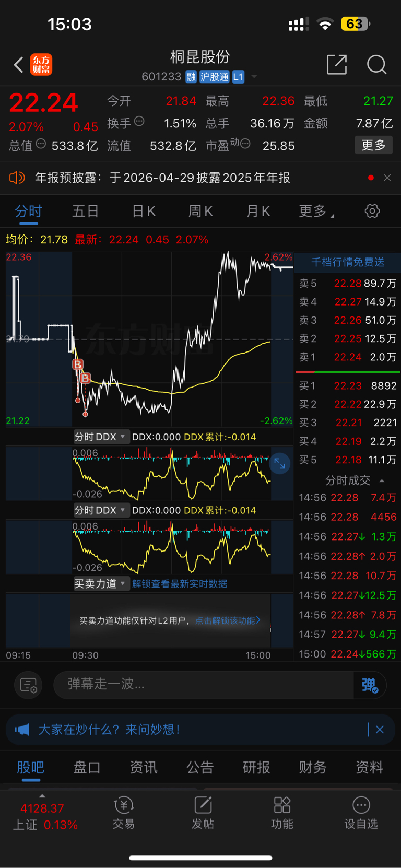Screen dimensions: 401x868
Task: Tap the 买1 price 22.23 row
Action: 348,386
